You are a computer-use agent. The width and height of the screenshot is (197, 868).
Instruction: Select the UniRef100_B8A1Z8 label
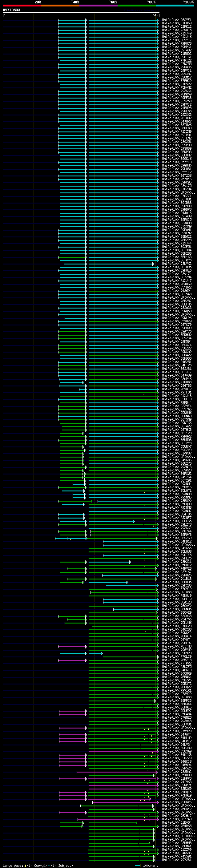(x=177, y=603)
